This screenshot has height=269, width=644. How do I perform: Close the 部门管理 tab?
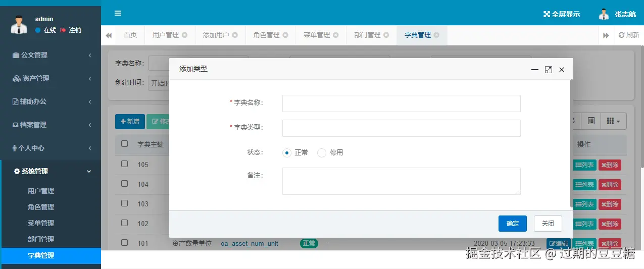pyautogui.click(x=386, y=35)
